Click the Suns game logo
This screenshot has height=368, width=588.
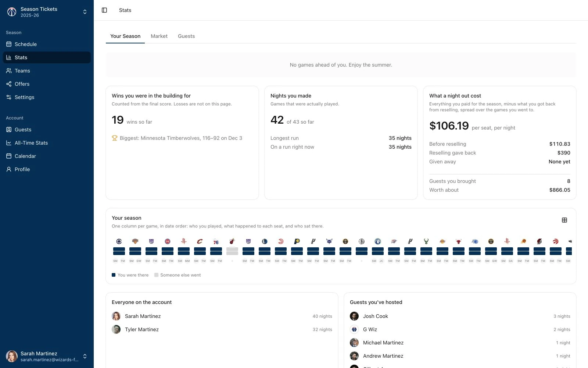pos(523,241)
